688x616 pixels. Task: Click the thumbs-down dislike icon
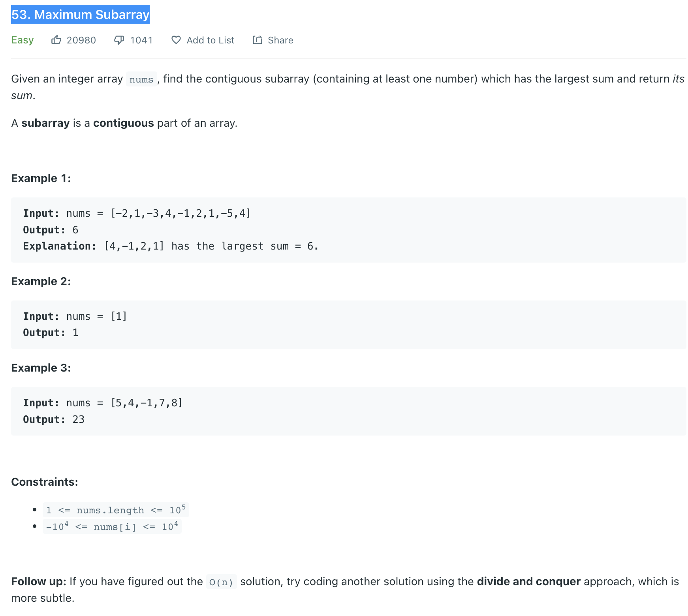(119, 40)
